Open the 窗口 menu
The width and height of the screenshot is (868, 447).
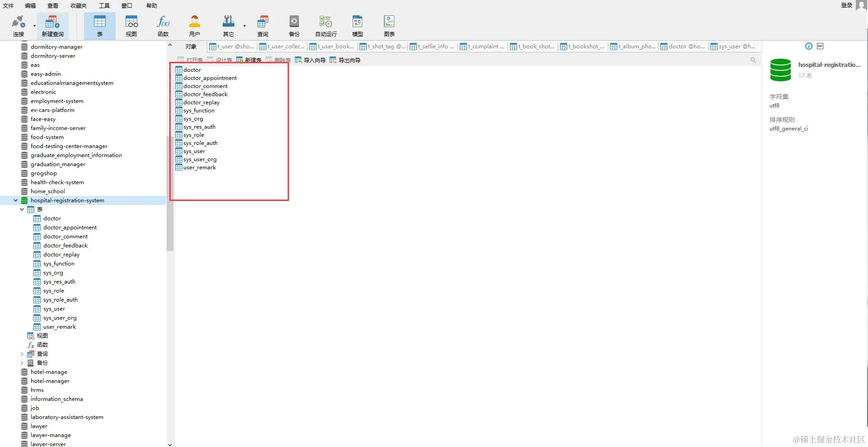(x=127, y=5)
